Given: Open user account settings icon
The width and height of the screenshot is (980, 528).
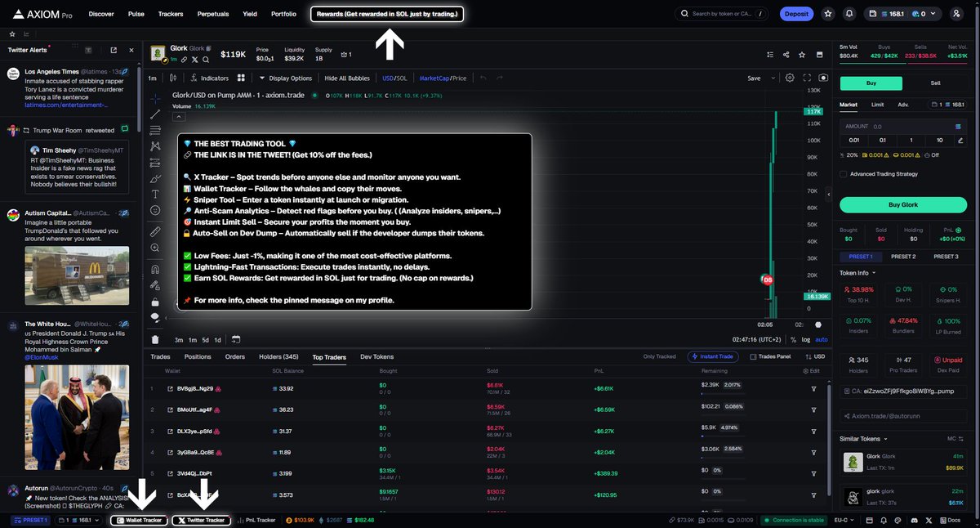Looking at the screenshot, I should click(956, 14).
